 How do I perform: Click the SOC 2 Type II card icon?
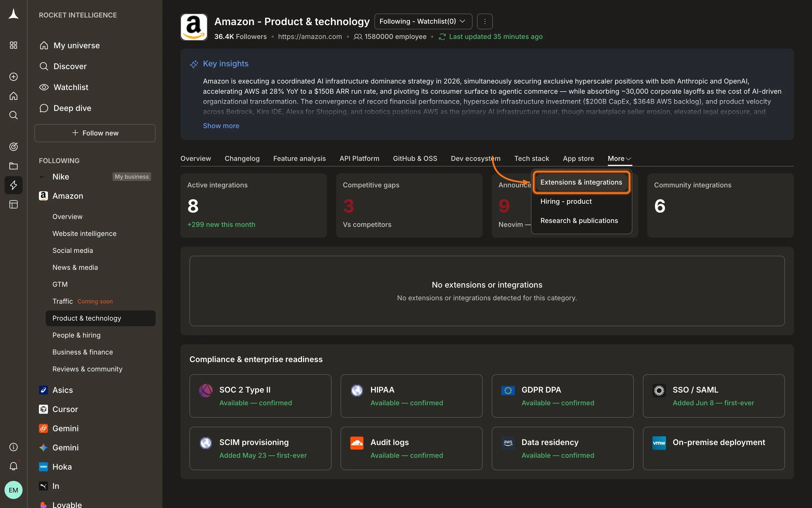tap(206, 390)
